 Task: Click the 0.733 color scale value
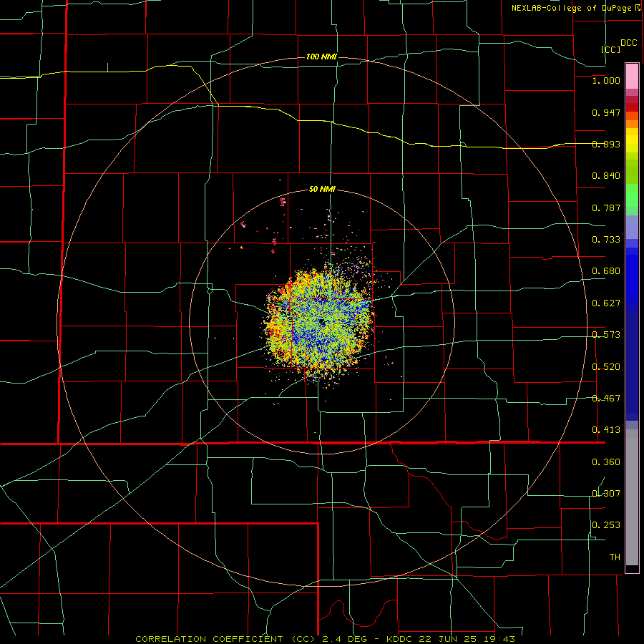[x=606, y=240]
